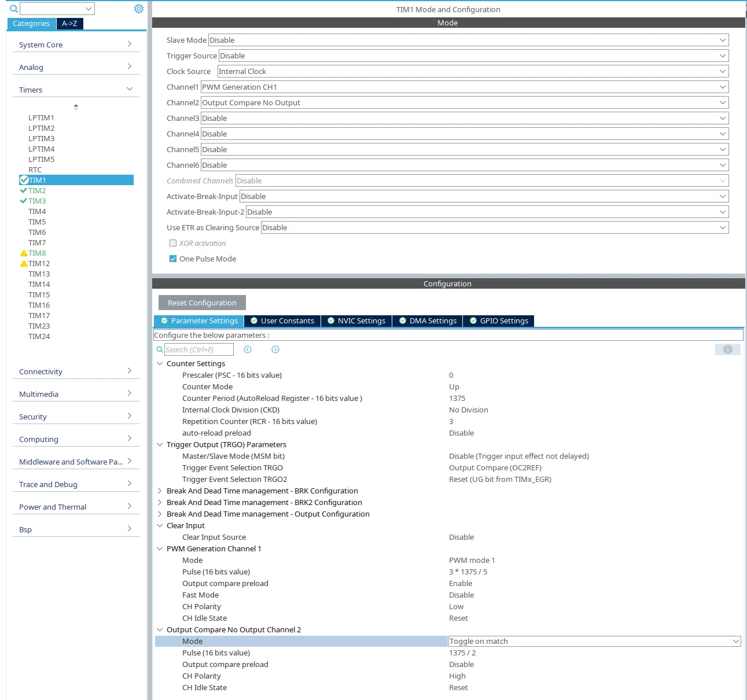Switch to the DMA Settings tab
747x700 pixels.
[x=428, y=320]
